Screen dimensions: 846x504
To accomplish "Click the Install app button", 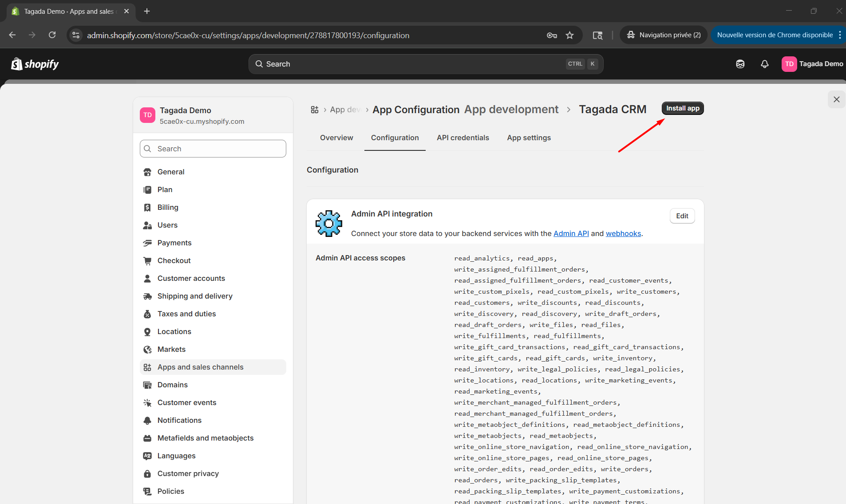I will [683, 108].
